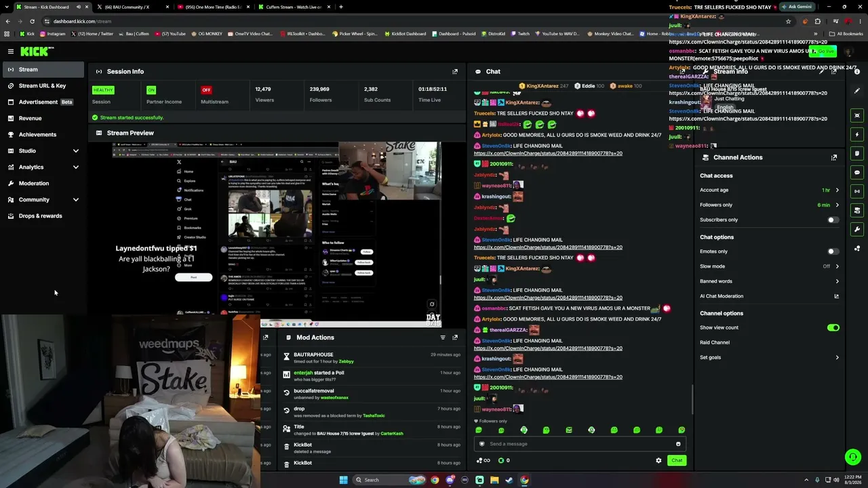The height and width of the screenshot is (488, 868).
Task: Click the info icon in right toolbar
Action: [857, 71]
